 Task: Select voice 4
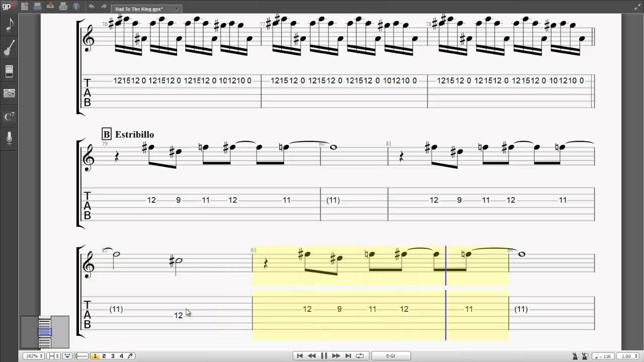[121, 356]
